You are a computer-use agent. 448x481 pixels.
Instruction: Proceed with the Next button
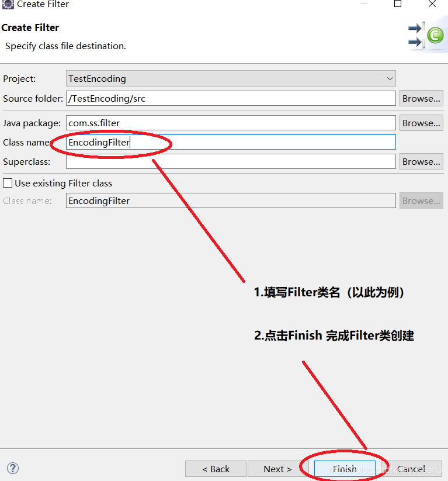(x=277, y=469)
